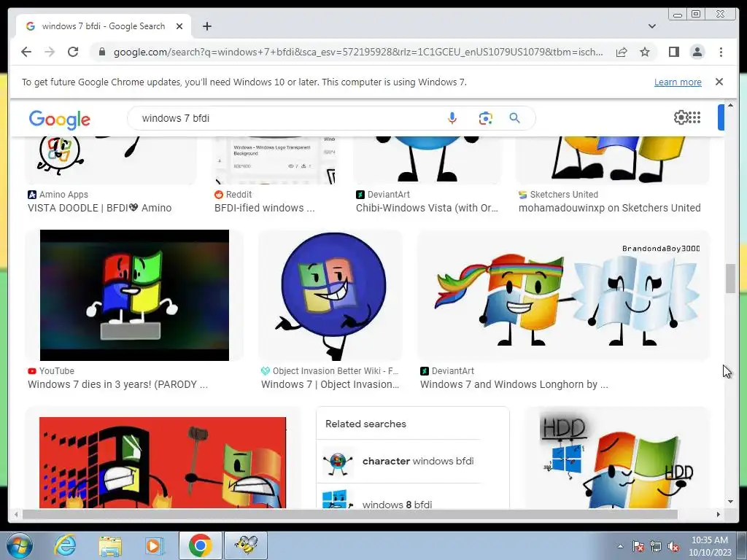This screenshot has width=747, height=560.
Task: Select related search character windows bfdi
Action: (402, 461)
